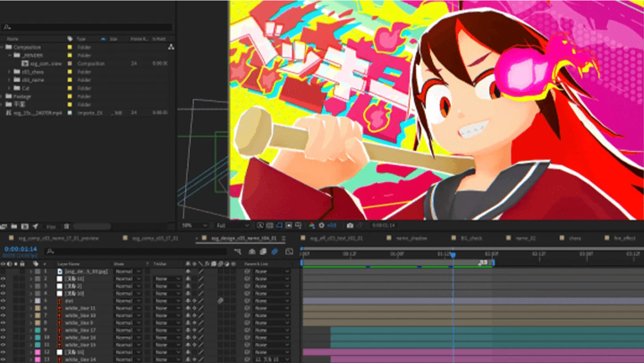644x363 pixels.
Task: Toggle visibility of white_line 15 layer
Action: pyautogui.click(x=3, y=345)
